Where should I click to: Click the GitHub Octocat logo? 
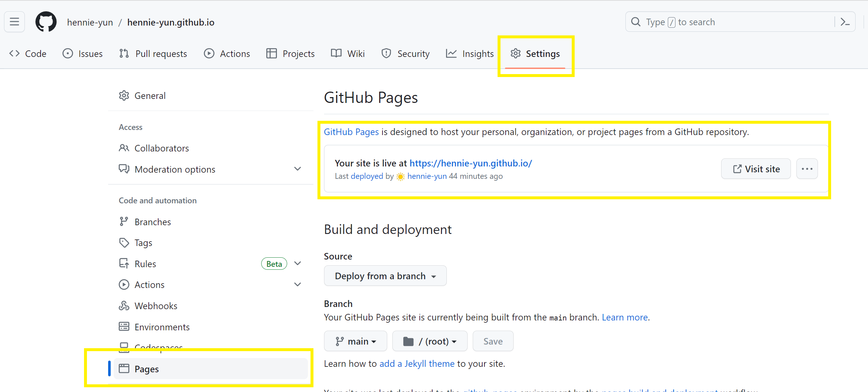[x=46, y=22]
